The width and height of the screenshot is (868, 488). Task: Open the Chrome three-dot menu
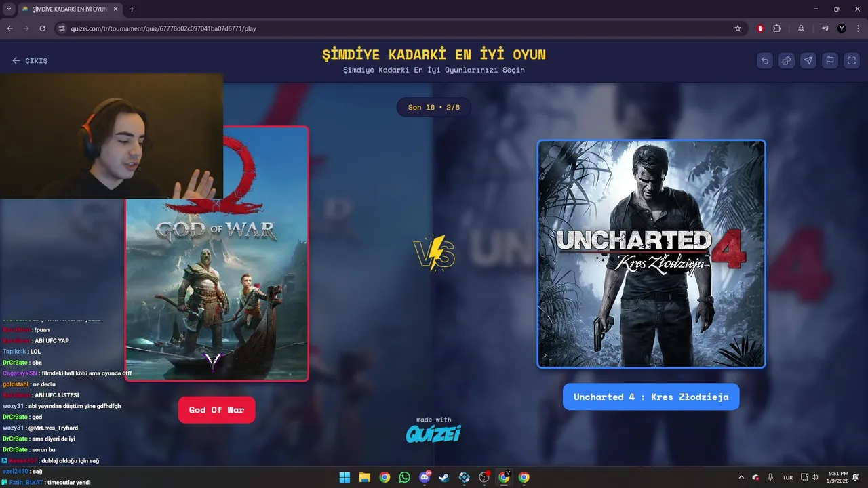(x=858, y=28)
